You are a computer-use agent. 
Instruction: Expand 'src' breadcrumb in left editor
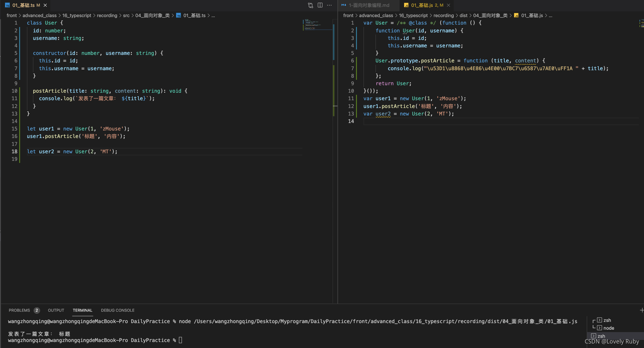click(126, 15)
